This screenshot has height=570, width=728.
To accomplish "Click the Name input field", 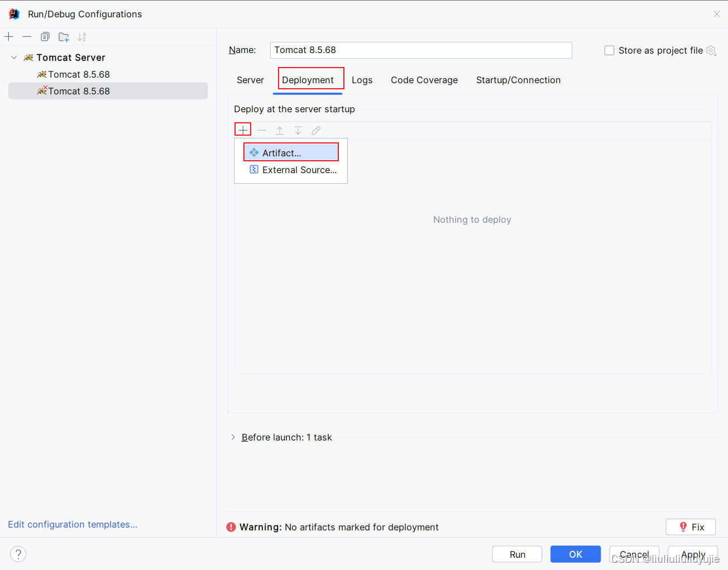I will pyautogui.click(x=421, y=50).
